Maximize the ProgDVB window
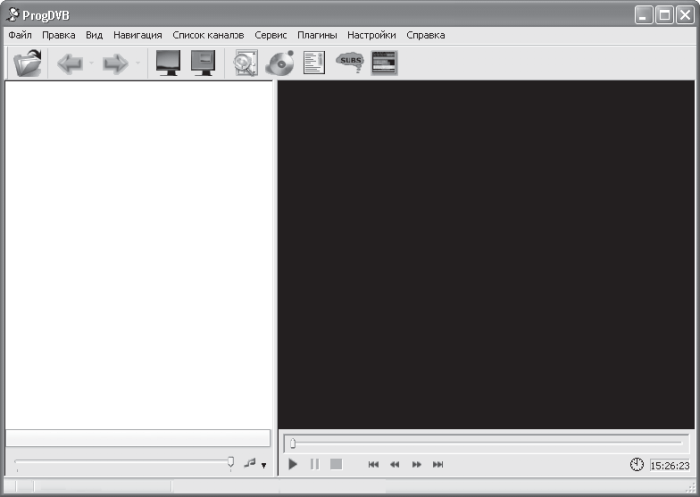700x497 pixels. click(664, 15)
